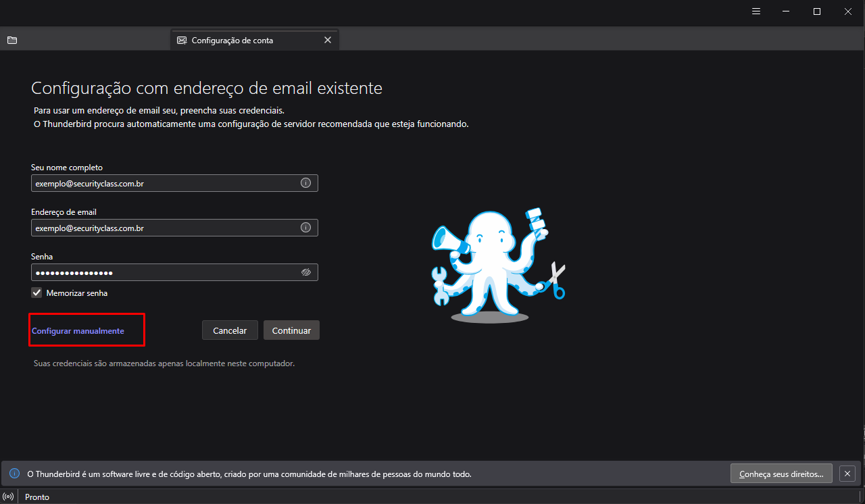Click the Configurar manualmente link
The width and height of the screenshot is (865, 504).
click(x=78, y=331)
